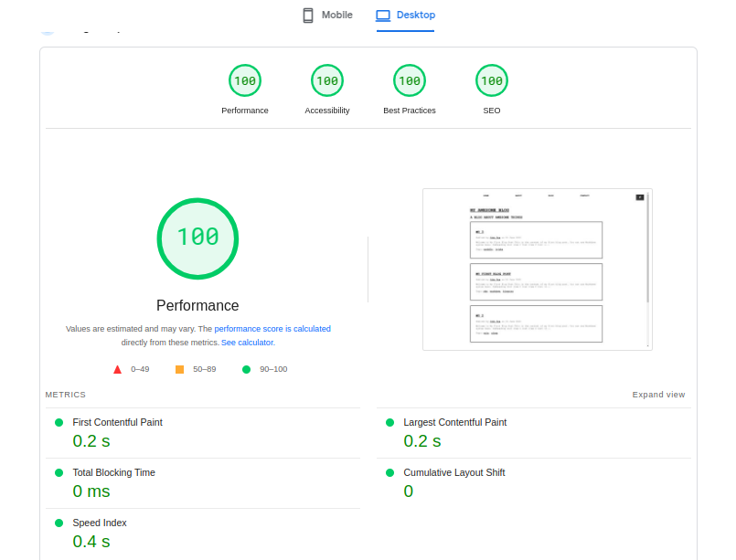Click the Accessibility category label
Screen dimensions: 736x560
click(327, 111)
